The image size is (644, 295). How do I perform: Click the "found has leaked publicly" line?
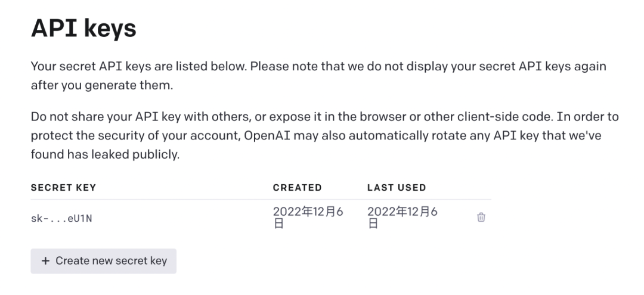(105, 154)
